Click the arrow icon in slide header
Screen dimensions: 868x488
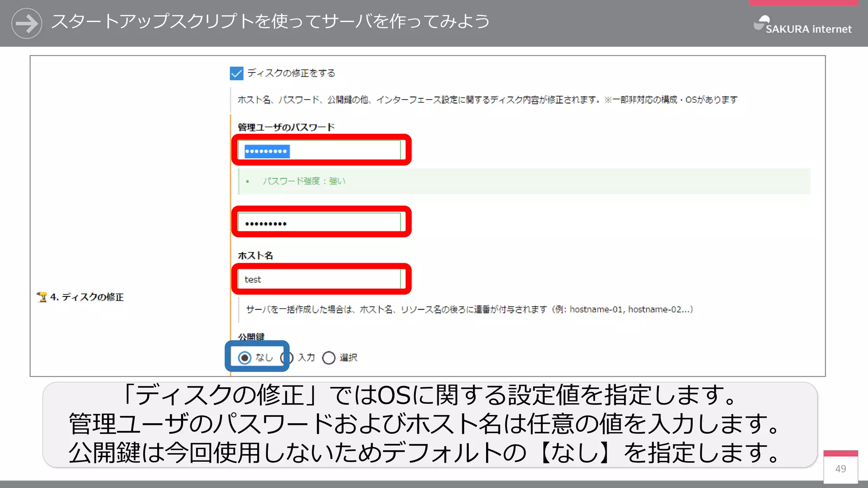coord(27,23)
